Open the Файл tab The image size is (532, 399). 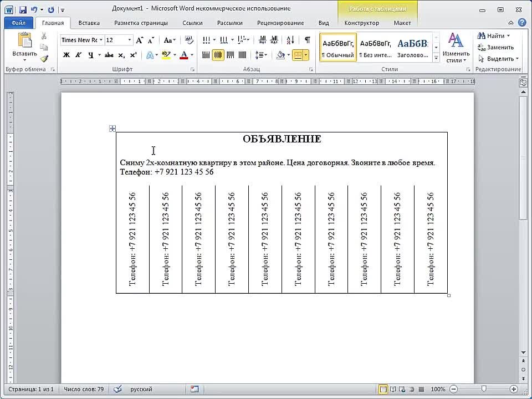(19, 23)
